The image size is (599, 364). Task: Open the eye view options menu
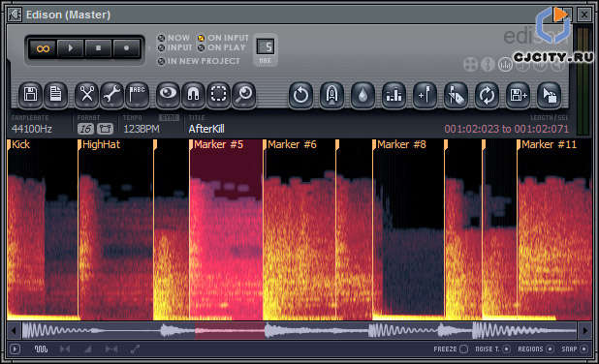click(168, 95)
